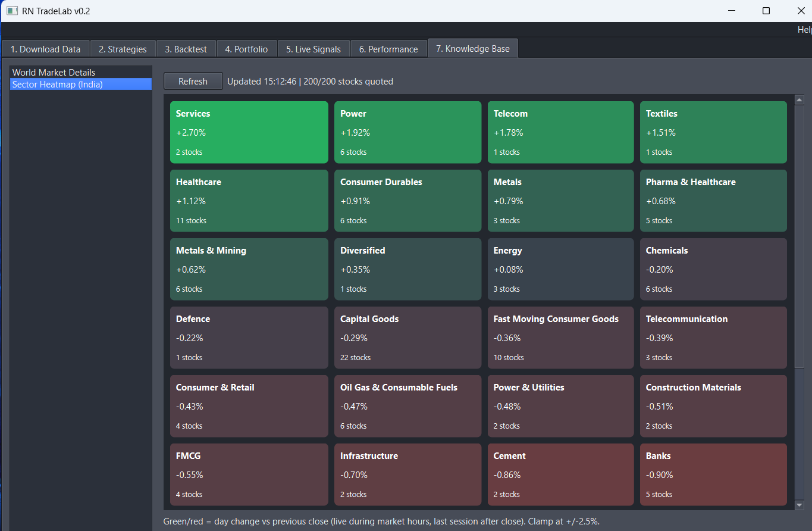Switch to the 6. Performance tab
The width and height of the screenshot is (812, 531).
(x=388, y=49)
